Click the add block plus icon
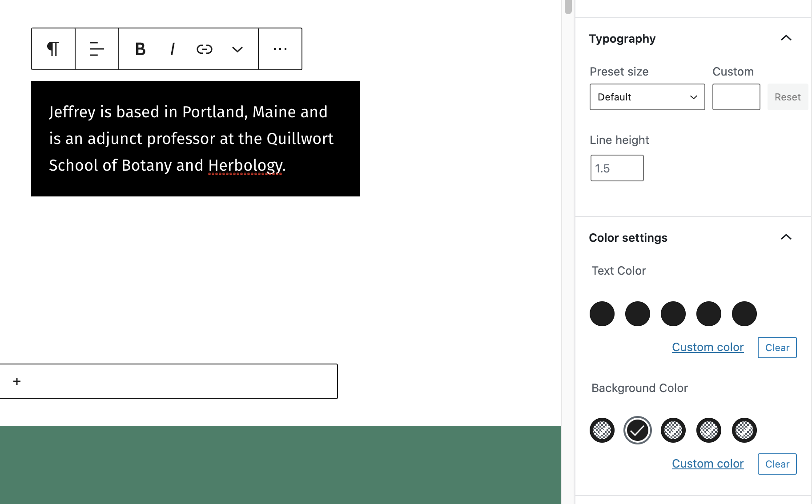 pos(17,381)
